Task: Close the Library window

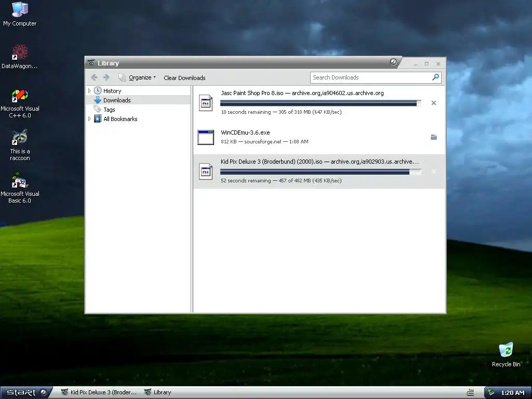Action: (438, 64)
